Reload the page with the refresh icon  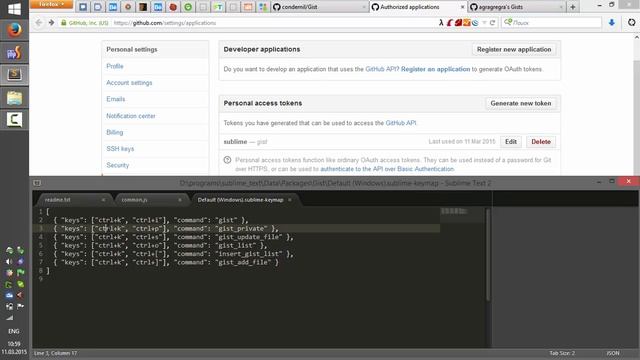[493, 23]
